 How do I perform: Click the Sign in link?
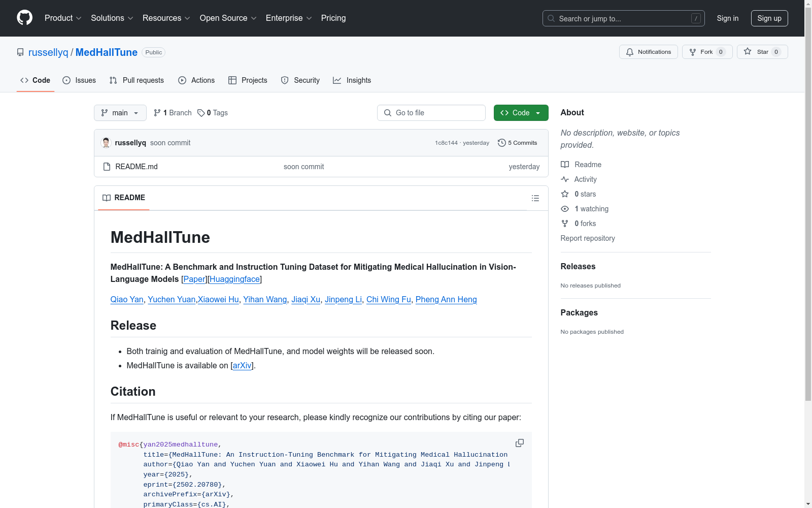[x=728, y=18]
